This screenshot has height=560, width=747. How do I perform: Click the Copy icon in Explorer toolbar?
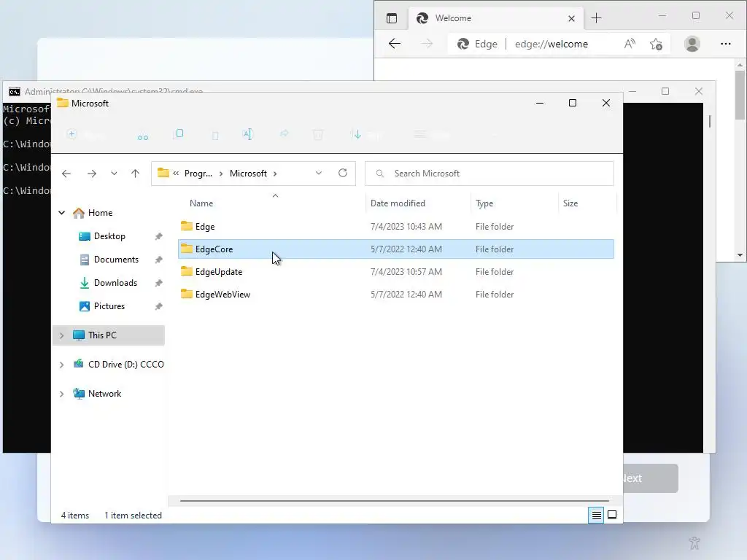(x=179, y=133)
